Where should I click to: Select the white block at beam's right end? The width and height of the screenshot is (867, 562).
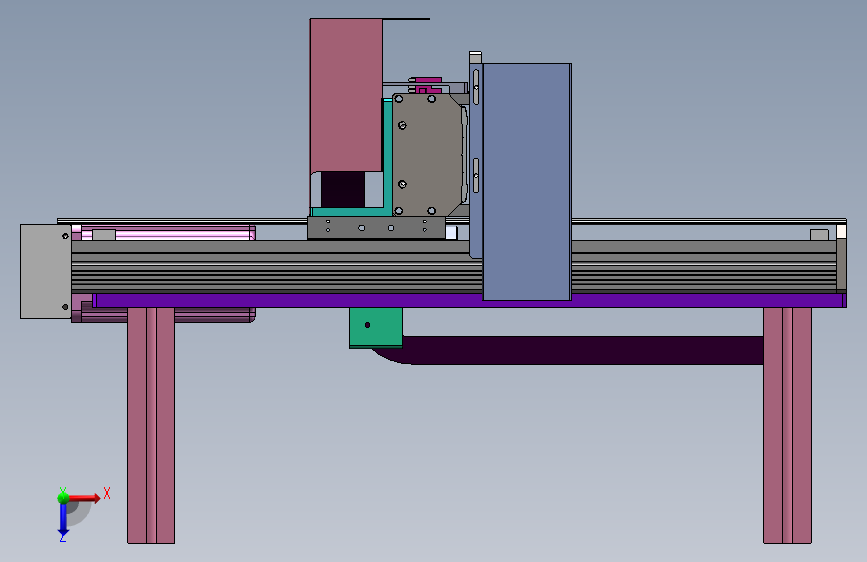(842, 231)
